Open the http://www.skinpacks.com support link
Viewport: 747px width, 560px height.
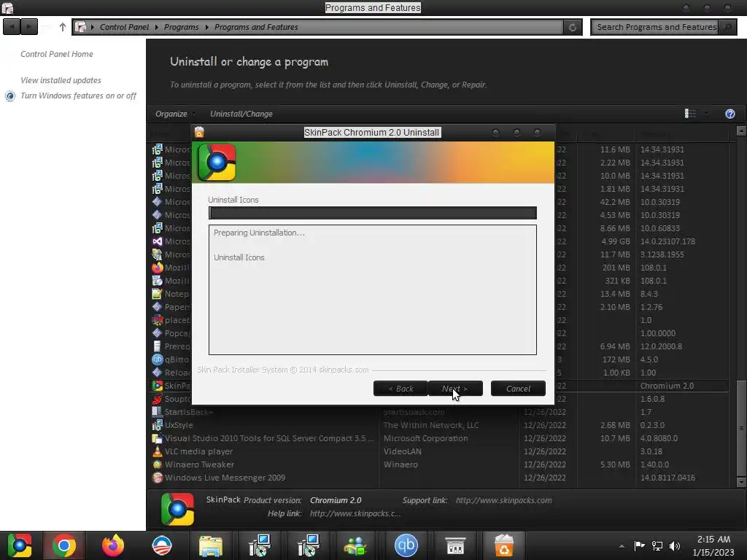(503, 500)
